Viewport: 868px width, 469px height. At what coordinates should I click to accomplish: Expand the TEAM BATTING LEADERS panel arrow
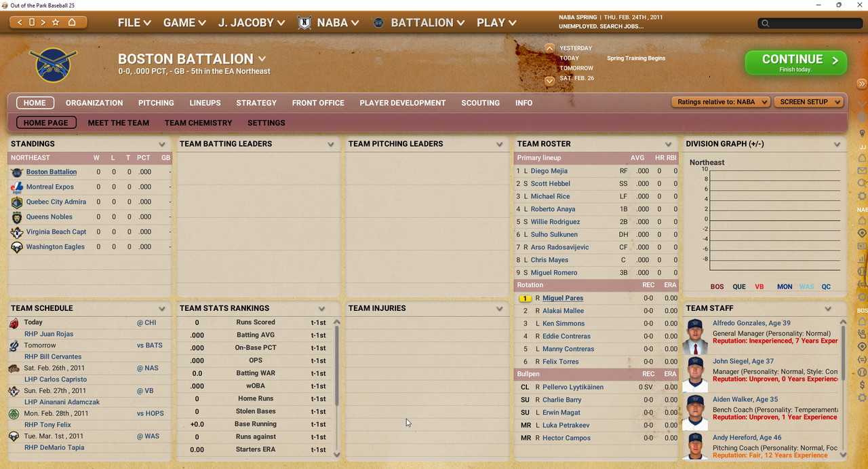click(x=331, y=144)
